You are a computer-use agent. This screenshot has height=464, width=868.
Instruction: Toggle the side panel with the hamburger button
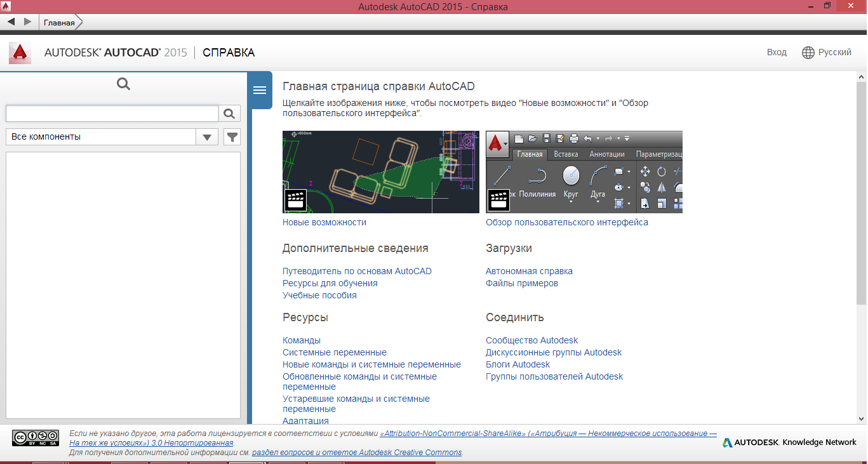259,90
